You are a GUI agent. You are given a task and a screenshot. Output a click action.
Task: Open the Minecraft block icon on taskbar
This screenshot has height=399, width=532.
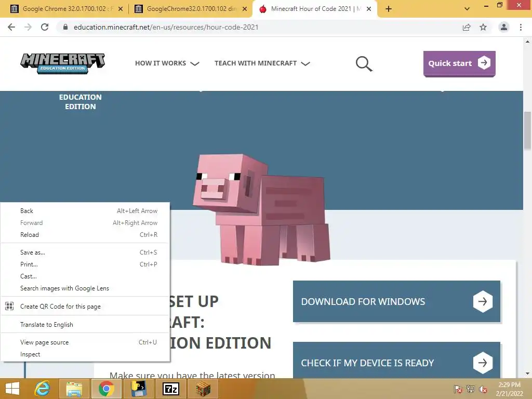(x=203, y=389)
